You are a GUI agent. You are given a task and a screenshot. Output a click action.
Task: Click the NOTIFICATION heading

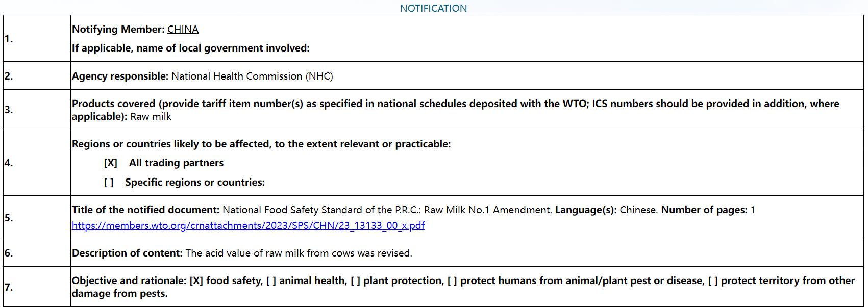pos(433,8)
